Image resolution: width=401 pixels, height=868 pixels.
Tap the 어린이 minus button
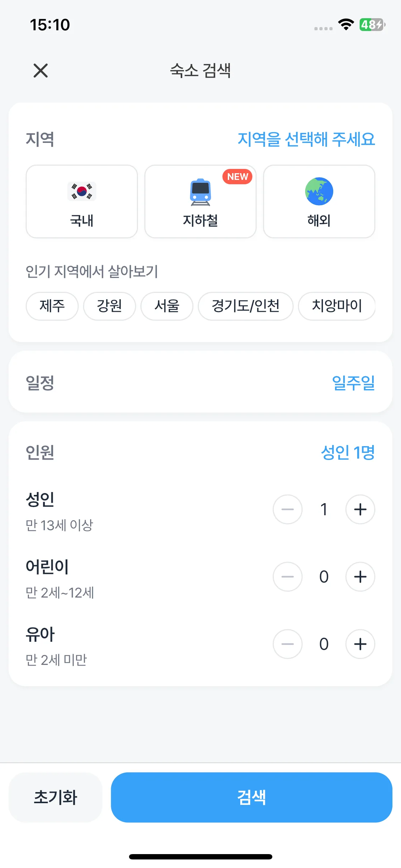pos(288,577)
